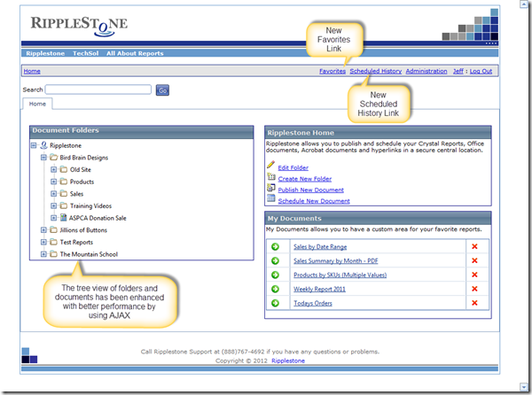Expand the ASPCA Donation Sale node
Viewport: 532px width, 395px height.
click(53, 218)
